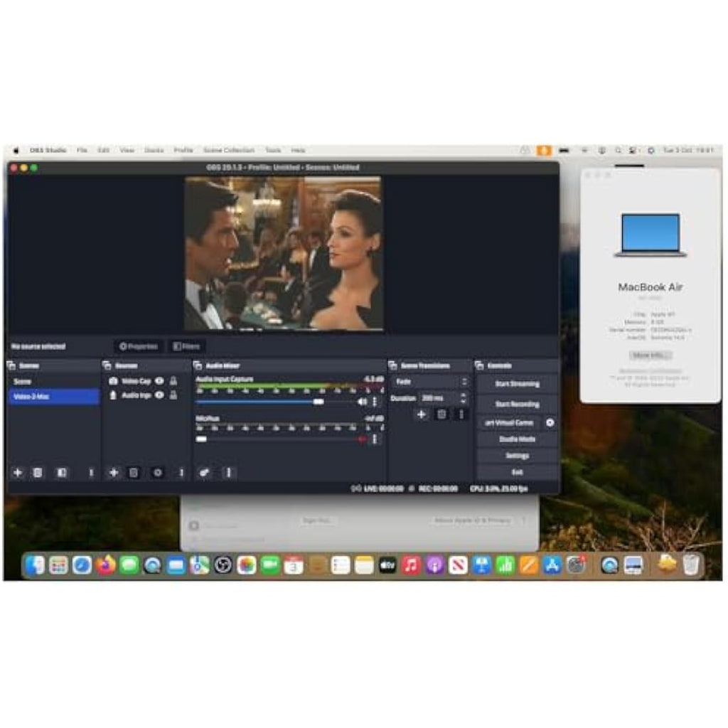Pop out the Audio Mixer dock icon

[x=198, y=365]
